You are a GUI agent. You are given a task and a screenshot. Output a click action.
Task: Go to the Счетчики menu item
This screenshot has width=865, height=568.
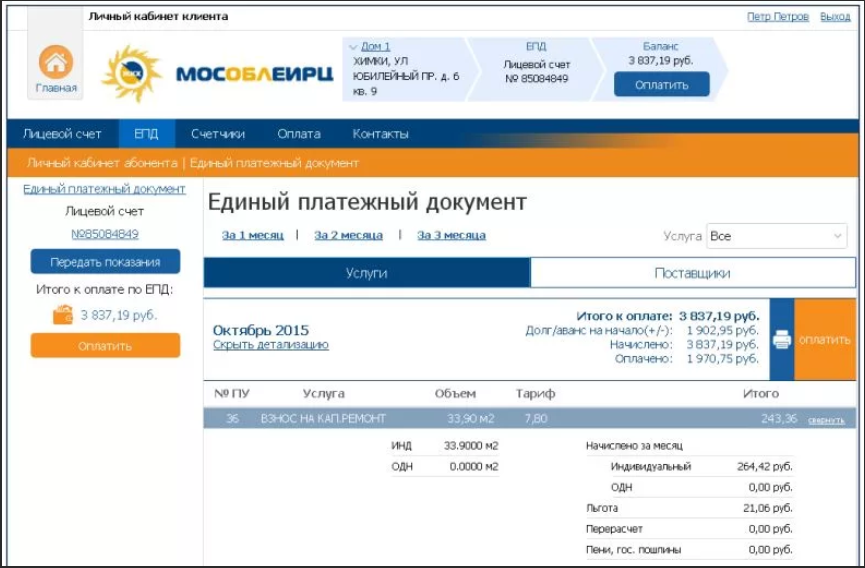click(218, 134)
